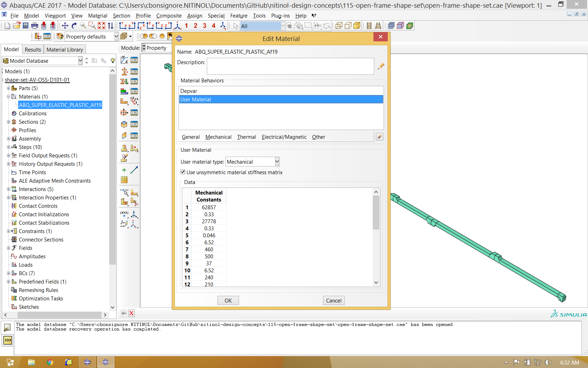Open the Mechanical menu in Edit Material
588x368 pixels.
(x=218, y=137)
